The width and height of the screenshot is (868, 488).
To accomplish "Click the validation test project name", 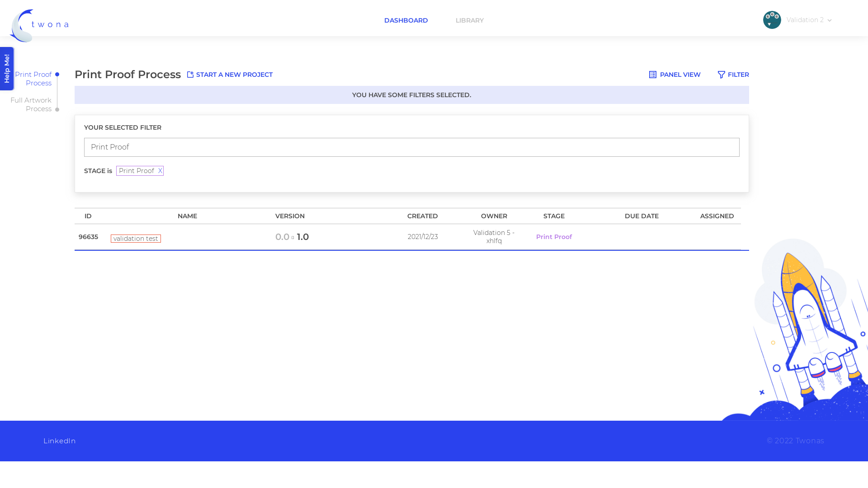I will click(136, 239).
